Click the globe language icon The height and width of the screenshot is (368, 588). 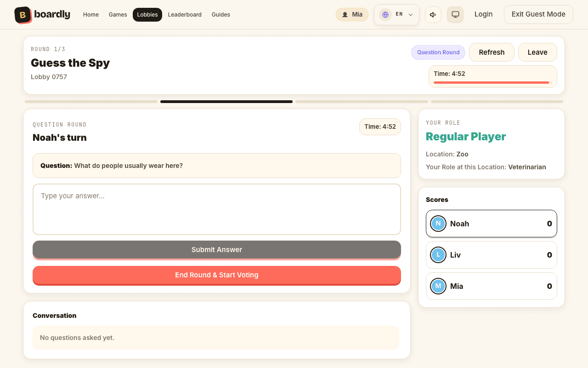point(385,15)
